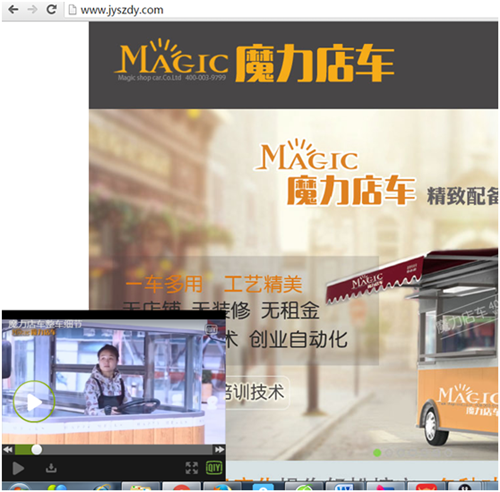Viewport: 500px width, 492px height.
Task: Click the page icon beside the URL
Action: pyautogui.click(x=72, y=10)
